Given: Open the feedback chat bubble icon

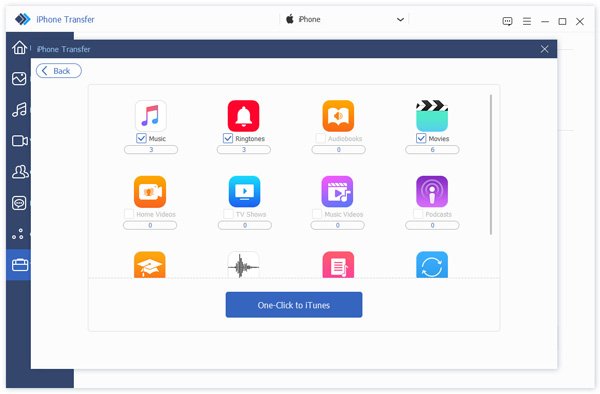Looking at the screenshot, I should tap(507, 21).
